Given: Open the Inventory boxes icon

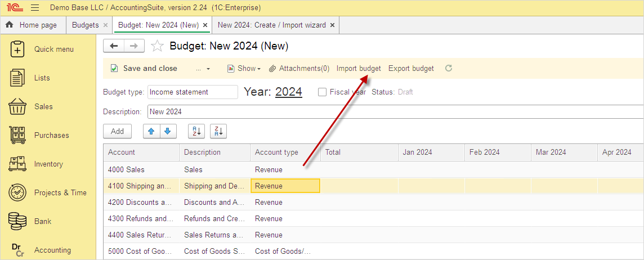Looking at the screenshot, I should point(17,164).
